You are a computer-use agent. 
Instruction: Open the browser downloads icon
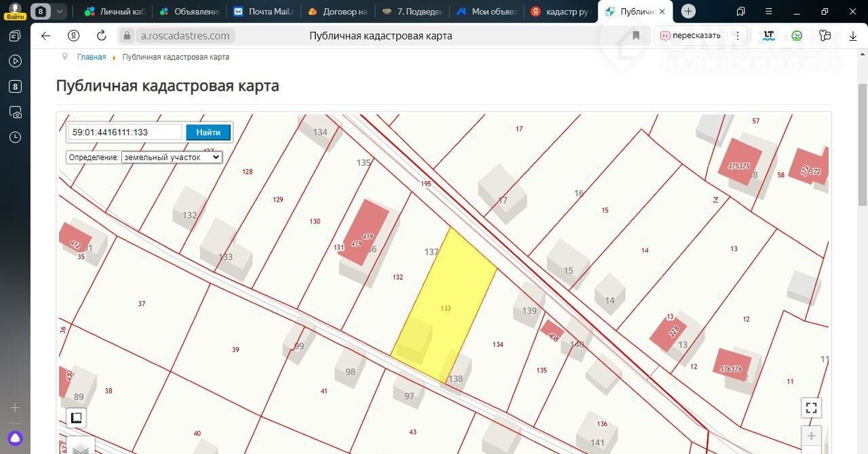[853, 36]
